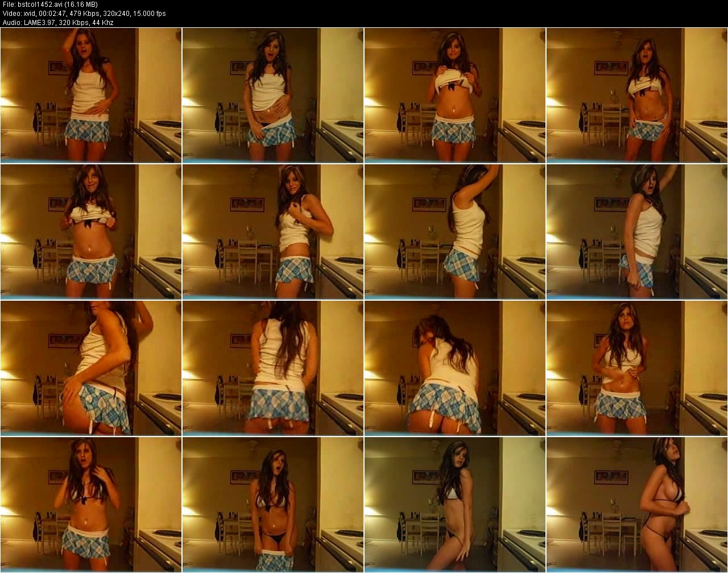Click the file size label 16.16 MB

tap(81, 5)
